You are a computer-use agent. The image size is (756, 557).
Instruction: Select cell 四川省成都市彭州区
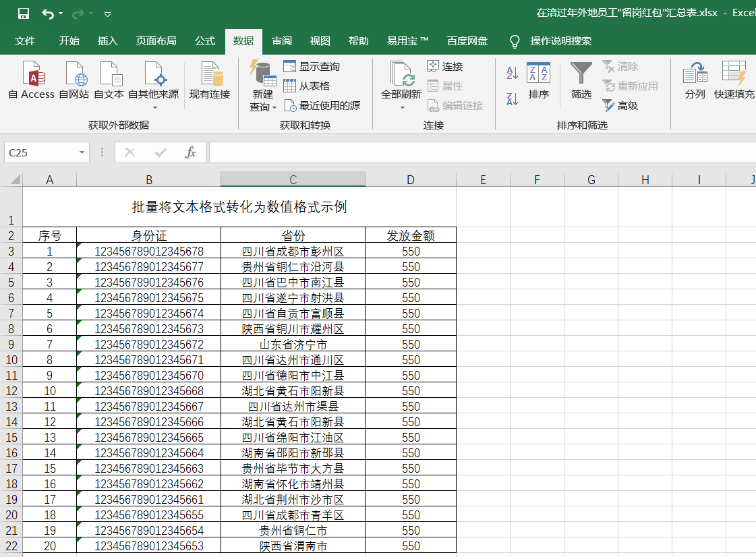pos(293,252)
